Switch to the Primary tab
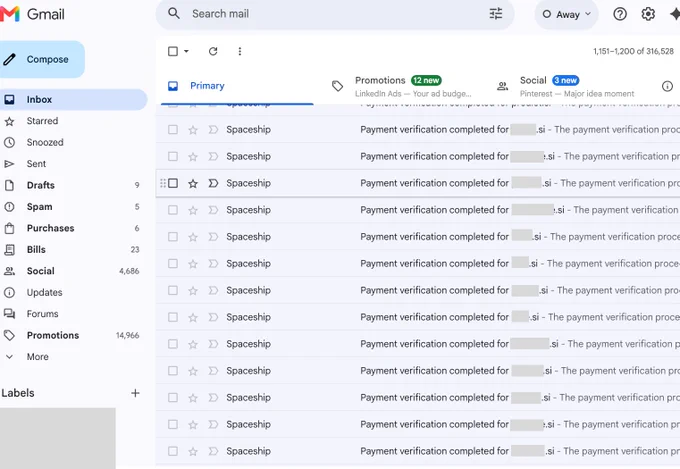Viewport: 680px width, 469px height. [237, 86]
